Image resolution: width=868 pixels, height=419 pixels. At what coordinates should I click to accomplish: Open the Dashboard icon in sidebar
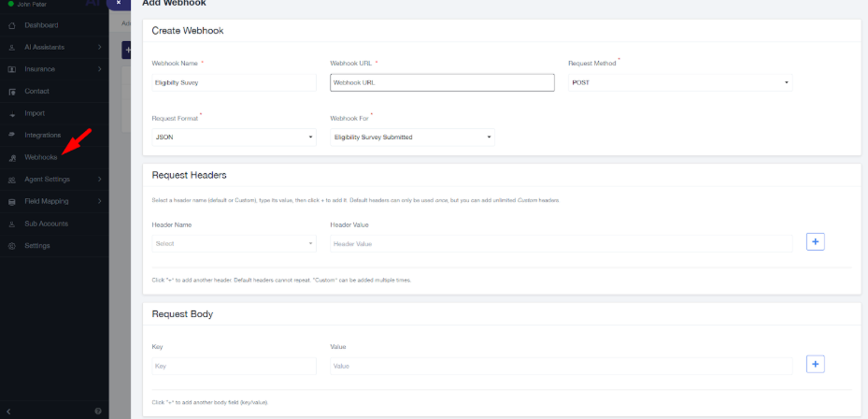tap(11, 25)
